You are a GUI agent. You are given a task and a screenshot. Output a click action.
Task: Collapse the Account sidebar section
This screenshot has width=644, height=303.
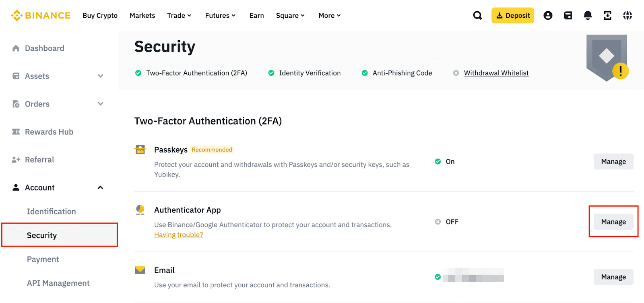pos(100,188)
